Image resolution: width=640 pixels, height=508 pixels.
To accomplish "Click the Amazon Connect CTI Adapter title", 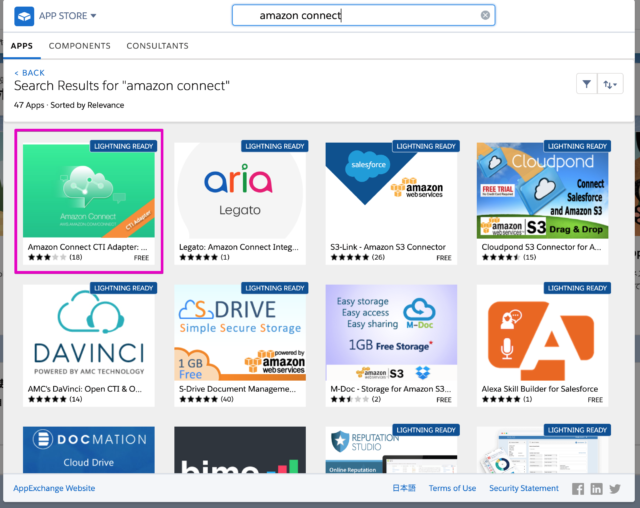I will point(87,247).
